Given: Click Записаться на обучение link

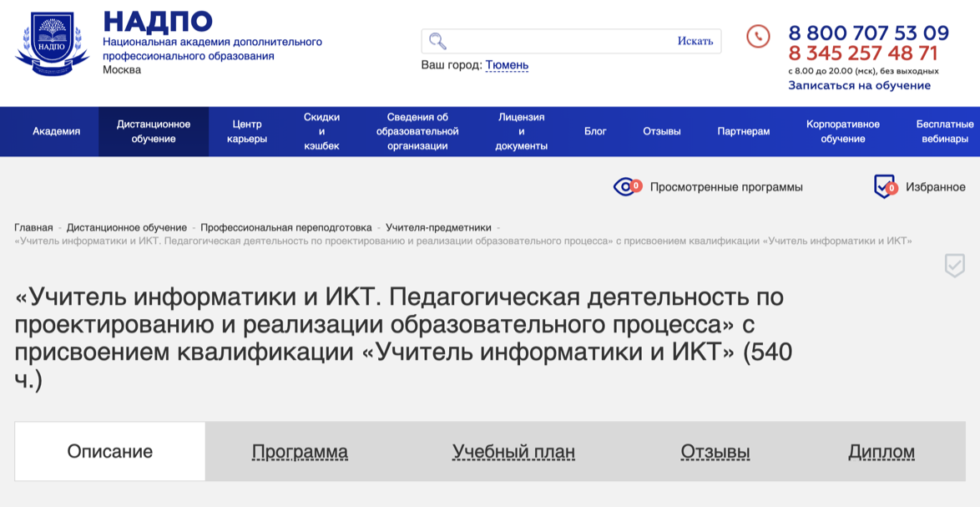Looking at the screenshot, I should click(859, 86).
